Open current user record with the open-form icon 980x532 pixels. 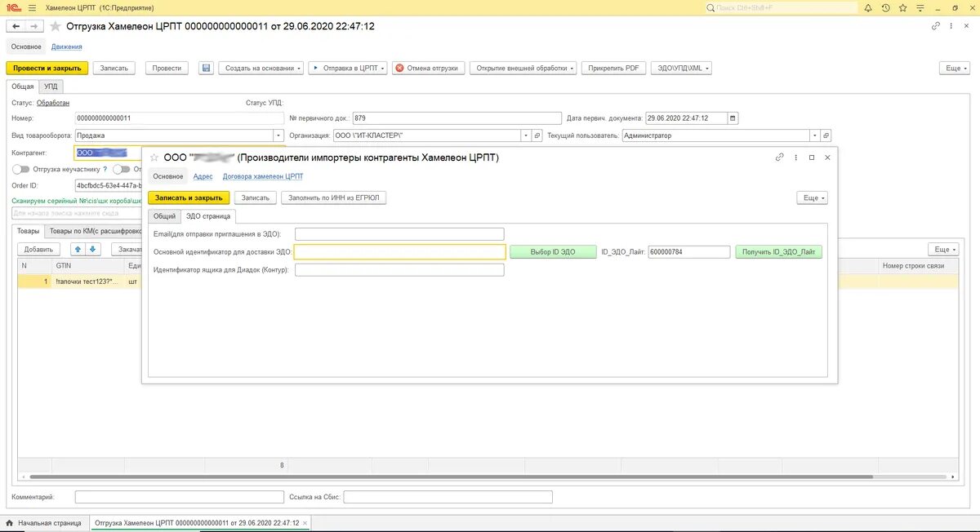tap(826, 135)
